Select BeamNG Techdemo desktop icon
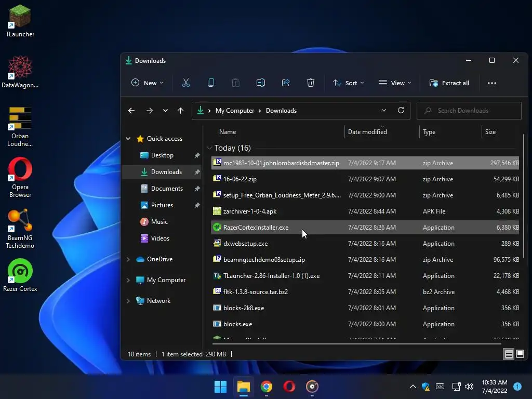Screen dimensions: 532x399 click(x=20, y=229)
